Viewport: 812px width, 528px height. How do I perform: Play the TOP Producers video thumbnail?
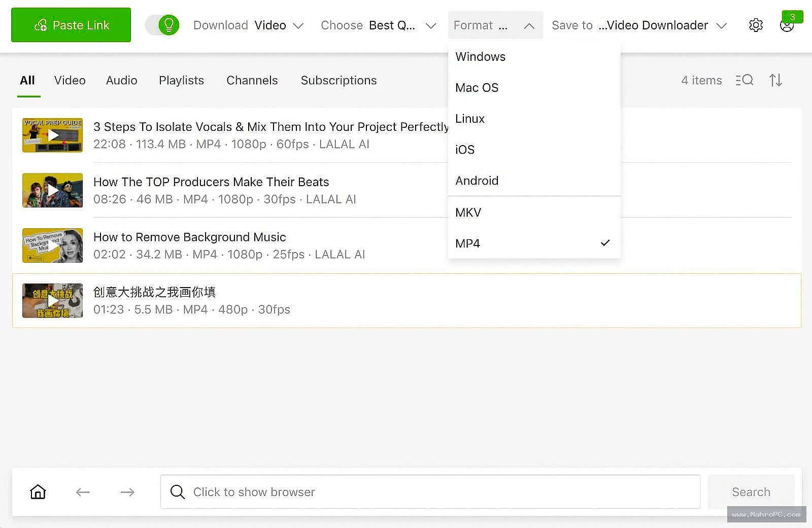click(x=52, y=190)
